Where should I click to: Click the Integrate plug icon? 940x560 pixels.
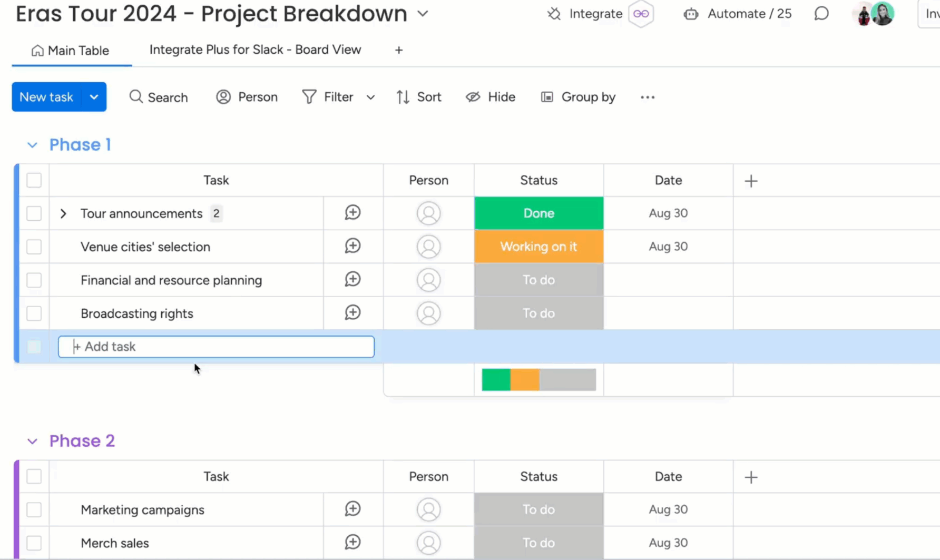point(554,14)
